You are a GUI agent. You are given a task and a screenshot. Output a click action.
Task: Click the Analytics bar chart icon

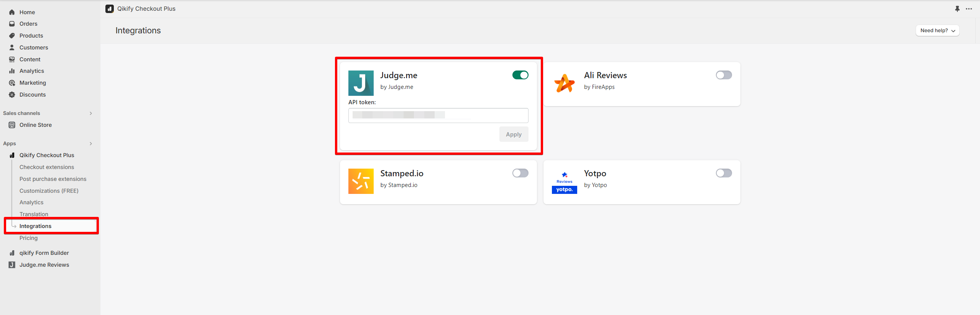[12, 71]
